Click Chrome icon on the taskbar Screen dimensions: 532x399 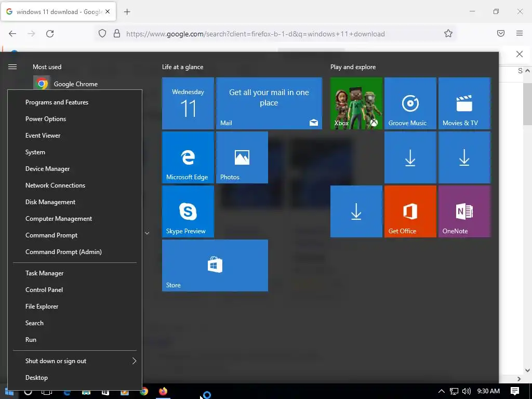(144, 392)
